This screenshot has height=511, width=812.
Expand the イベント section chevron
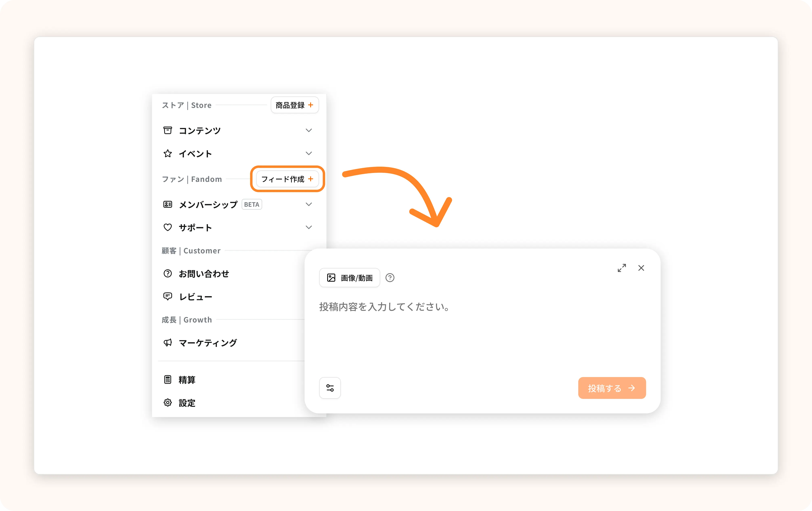tap(309, 153)
